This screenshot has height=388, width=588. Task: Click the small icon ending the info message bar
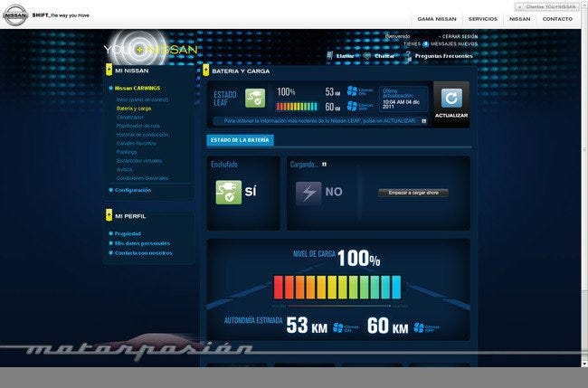424,121
